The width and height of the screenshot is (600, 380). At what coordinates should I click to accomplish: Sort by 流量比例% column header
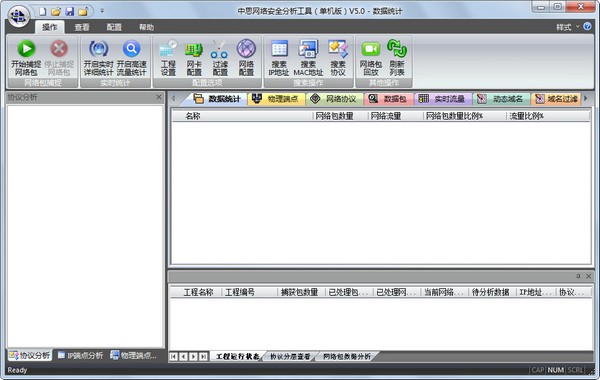pos(548,116)
